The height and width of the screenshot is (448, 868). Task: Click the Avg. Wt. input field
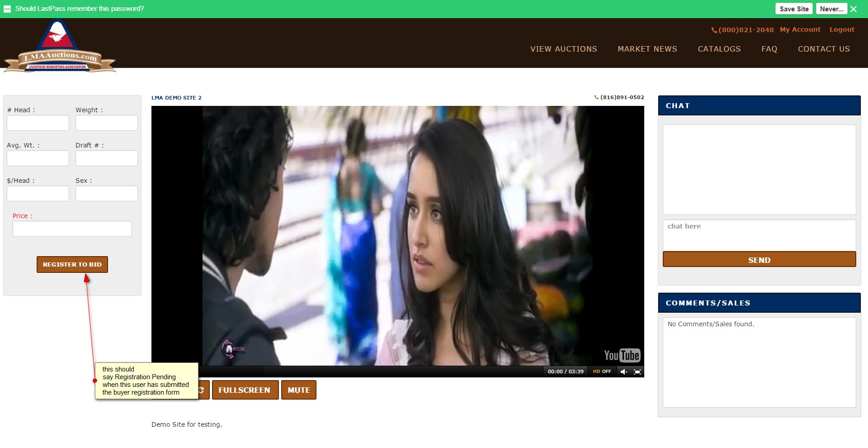[38, 158]
